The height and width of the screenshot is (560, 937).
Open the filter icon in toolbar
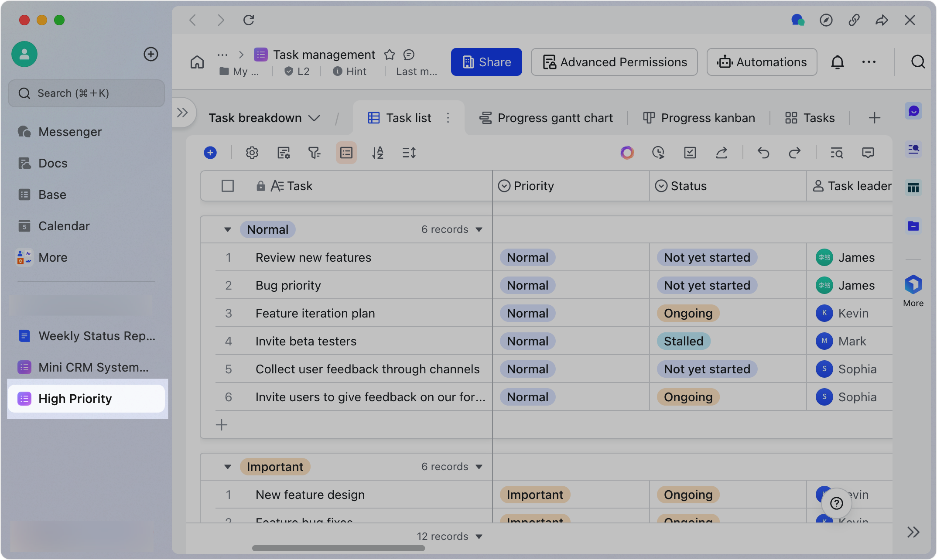pos(315,153)
